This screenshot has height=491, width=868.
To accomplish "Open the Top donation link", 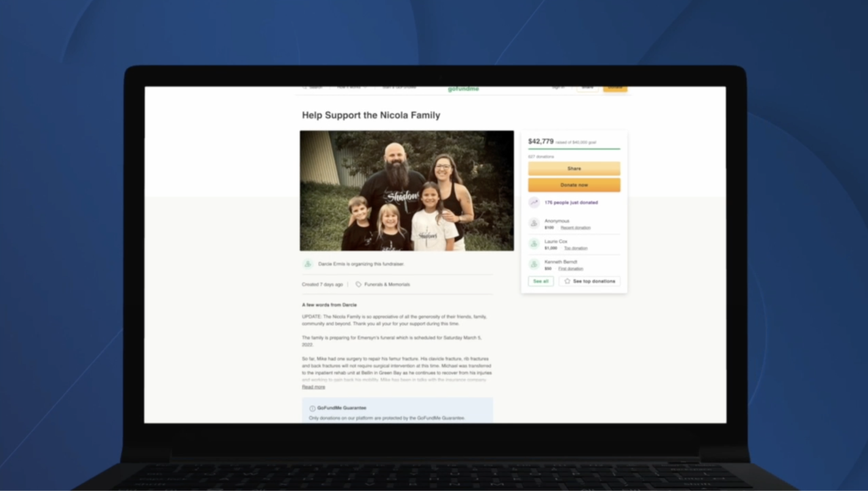I will pos(576,248).
